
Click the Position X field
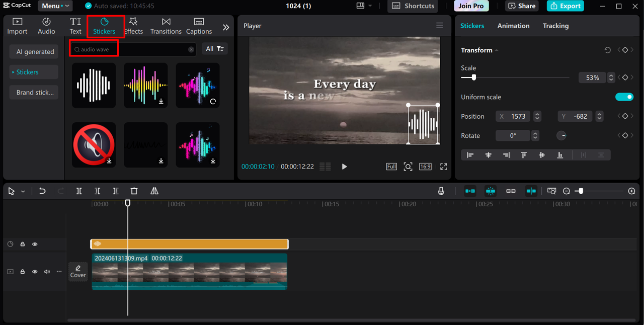pos(514,116)
